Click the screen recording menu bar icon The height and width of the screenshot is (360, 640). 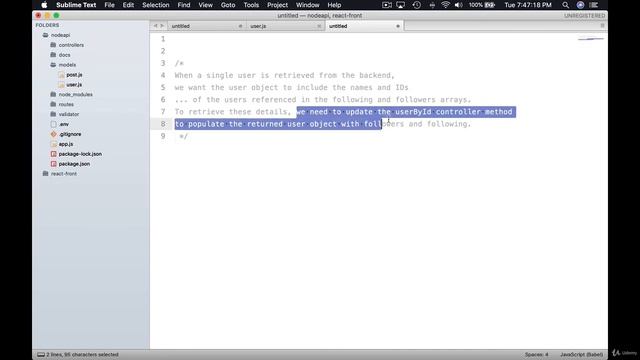pyautogui.click(x=387, y=5)
